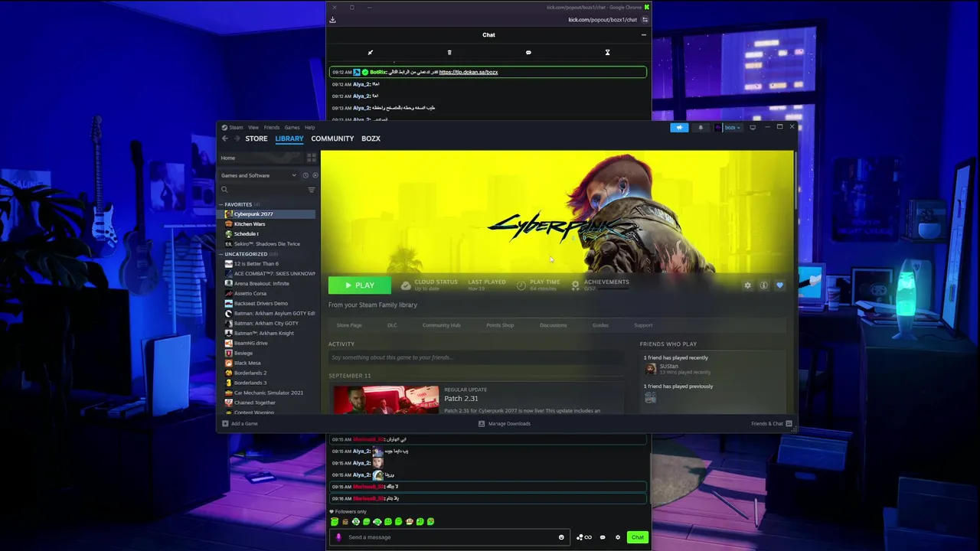
Task: Open Games and Software dropdown
Action: [258, 175]
